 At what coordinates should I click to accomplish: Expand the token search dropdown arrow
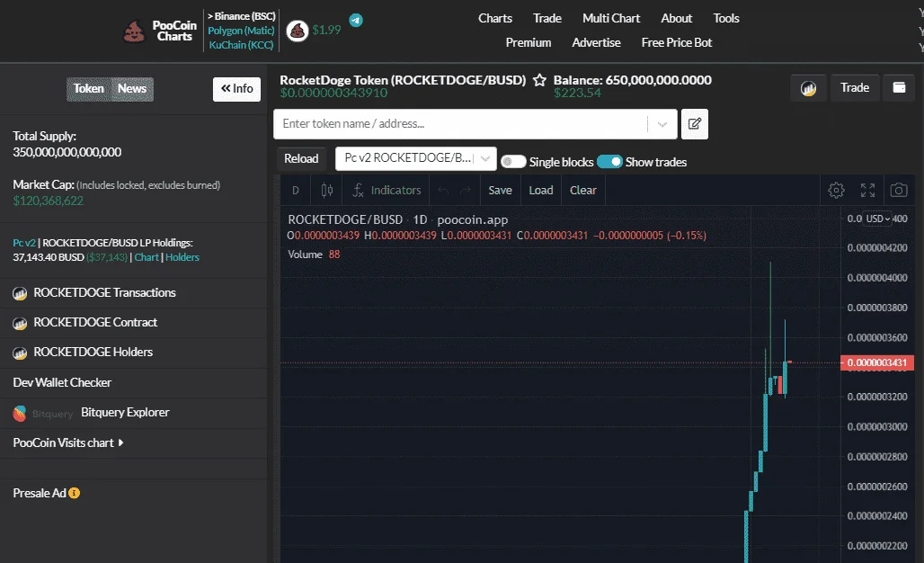point(662,124)
